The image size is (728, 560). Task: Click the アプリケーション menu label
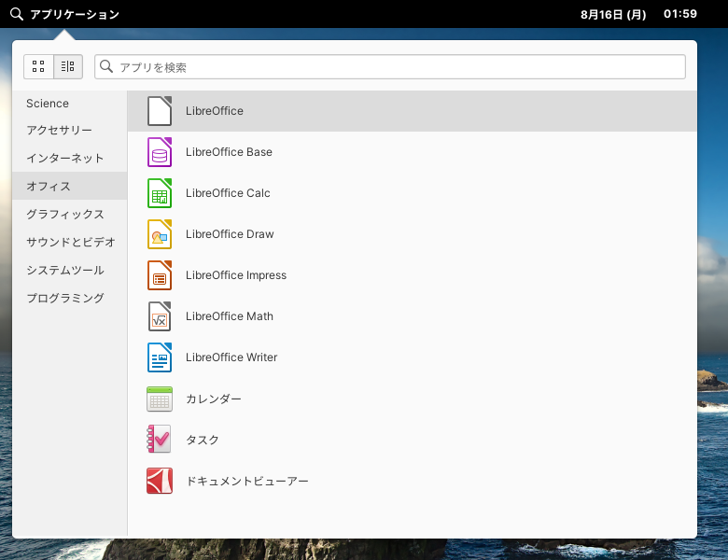point(75,14)
